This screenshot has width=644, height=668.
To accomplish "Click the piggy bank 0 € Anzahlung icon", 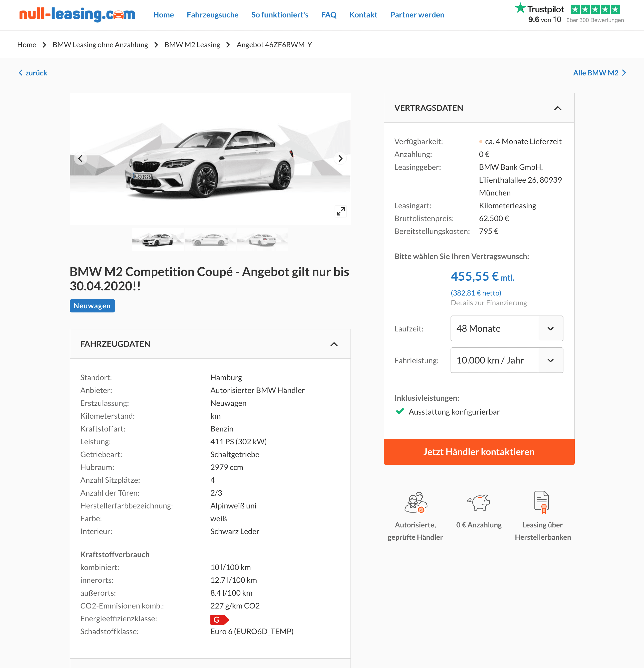I will [x=479, y=502].
